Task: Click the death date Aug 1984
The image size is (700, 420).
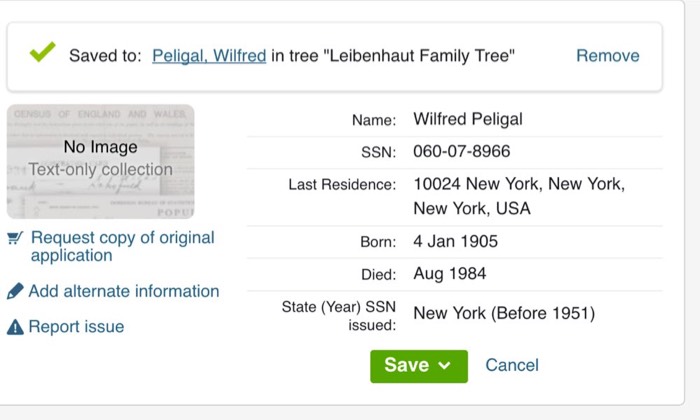Action: (x=450, y=274)
